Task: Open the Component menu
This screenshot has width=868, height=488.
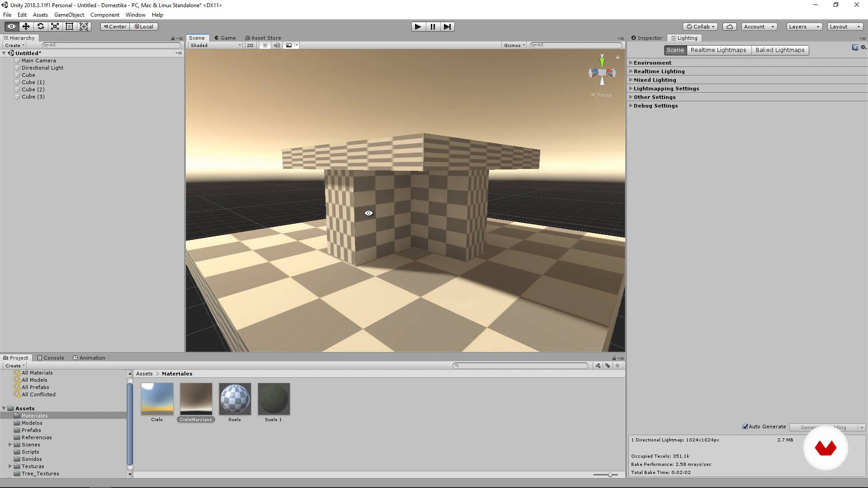Action: [104, 15]
